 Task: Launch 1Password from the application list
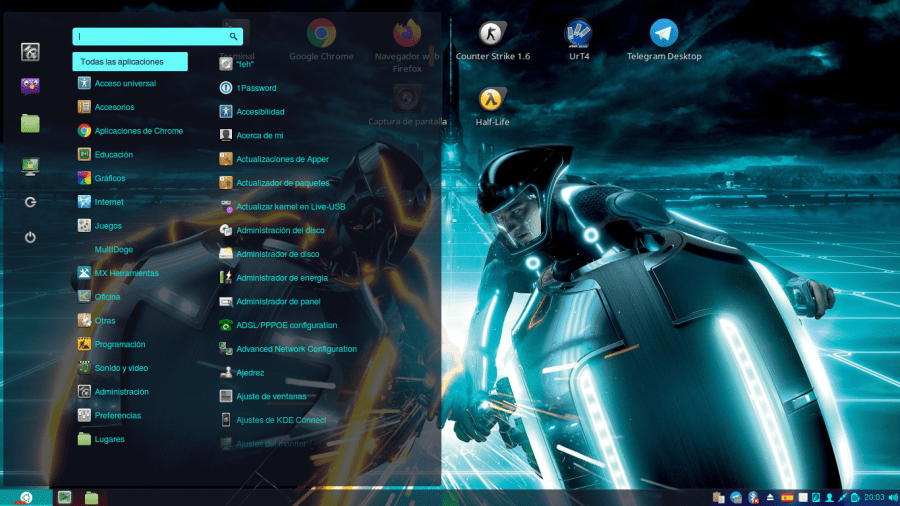click(256, 88)
